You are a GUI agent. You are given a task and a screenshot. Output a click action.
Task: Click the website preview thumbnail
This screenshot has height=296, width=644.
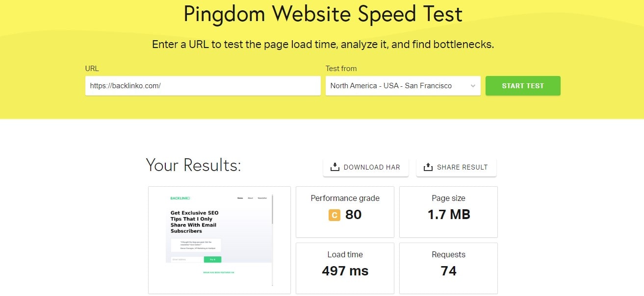click(219, 240)
